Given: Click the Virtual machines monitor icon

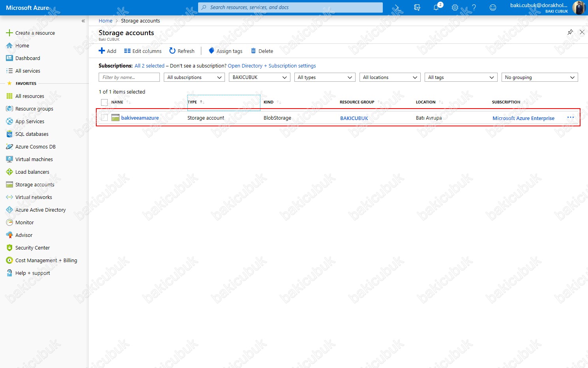Looking at the screenshot, I should point(9,159).
